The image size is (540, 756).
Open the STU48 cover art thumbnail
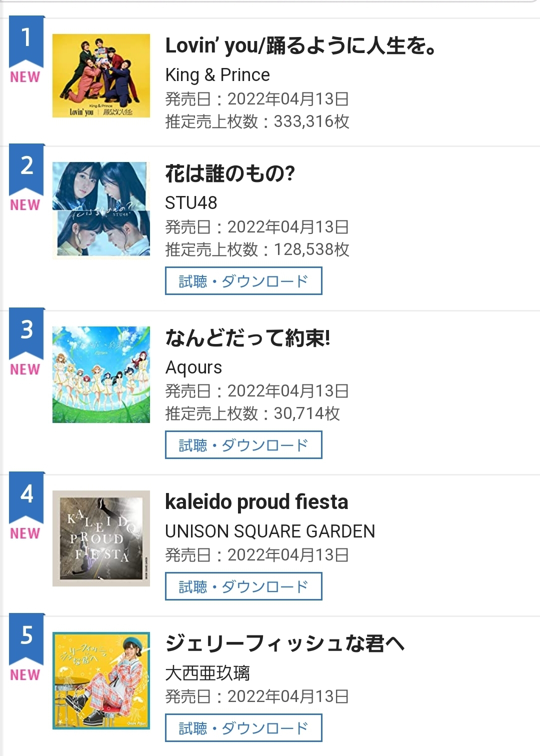(101, 209)
